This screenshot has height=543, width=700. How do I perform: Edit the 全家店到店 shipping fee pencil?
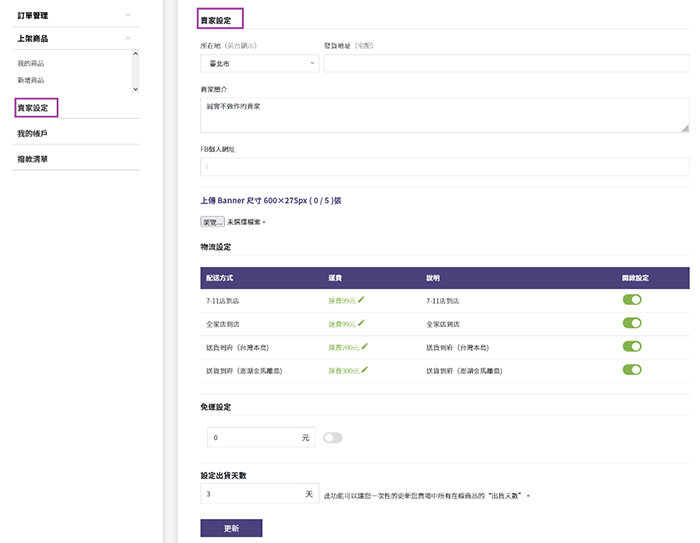(362, 323)
